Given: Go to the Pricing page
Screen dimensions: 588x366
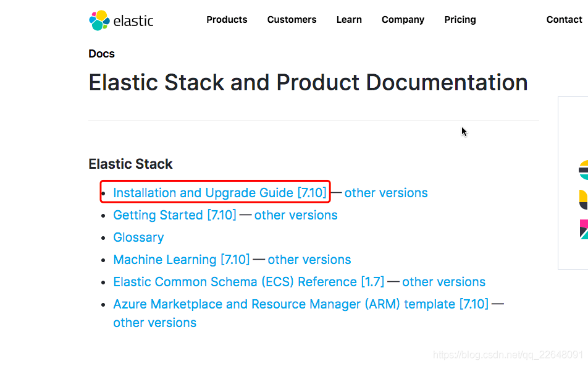Looking at the screenshot, I should point(460,20).
